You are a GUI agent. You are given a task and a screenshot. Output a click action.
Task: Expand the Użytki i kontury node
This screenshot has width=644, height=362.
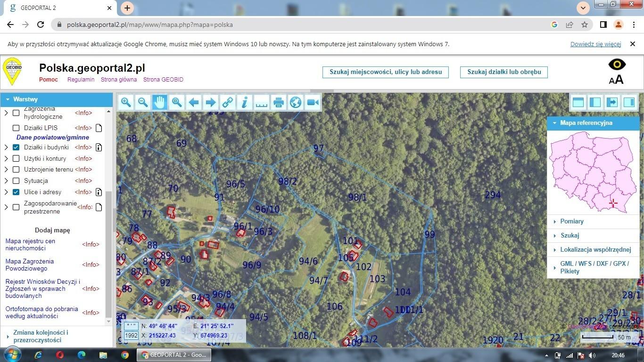[x=6, y=158]
